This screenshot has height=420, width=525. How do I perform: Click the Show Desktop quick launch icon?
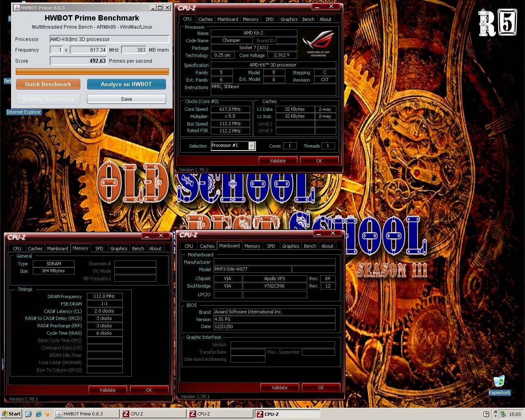(28, 414)
